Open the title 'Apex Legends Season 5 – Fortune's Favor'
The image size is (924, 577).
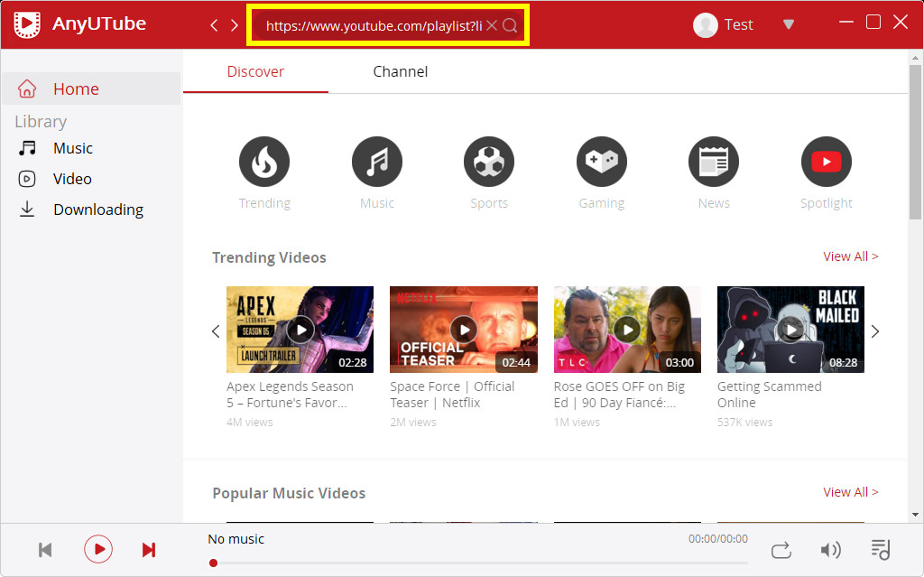coord(290,395)
